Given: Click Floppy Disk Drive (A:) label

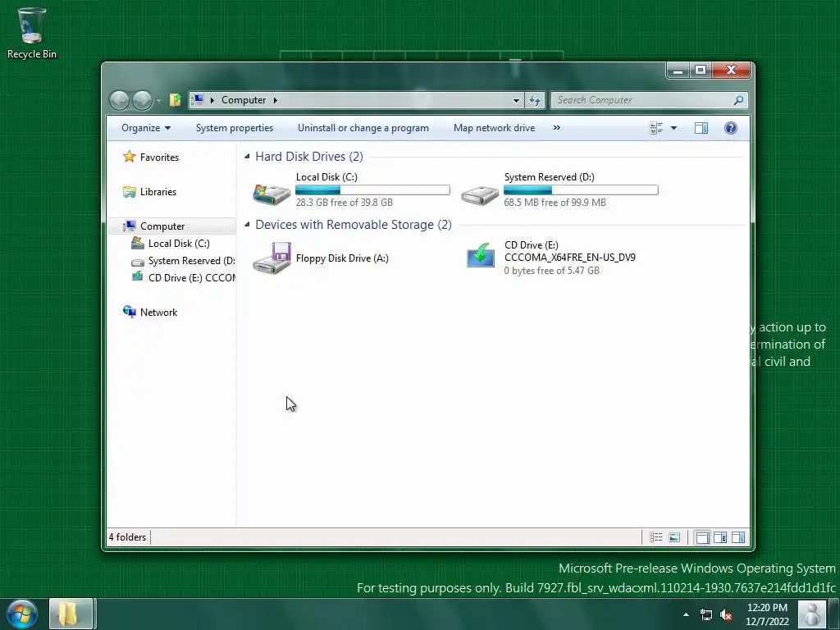Looking at the screenshot, I should tap(342, 258).
